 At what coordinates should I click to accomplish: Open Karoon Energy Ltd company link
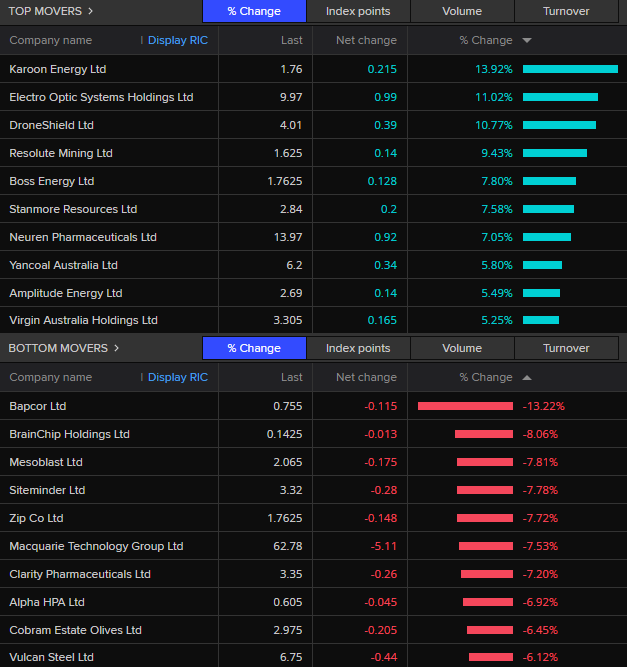coord(57,69)
